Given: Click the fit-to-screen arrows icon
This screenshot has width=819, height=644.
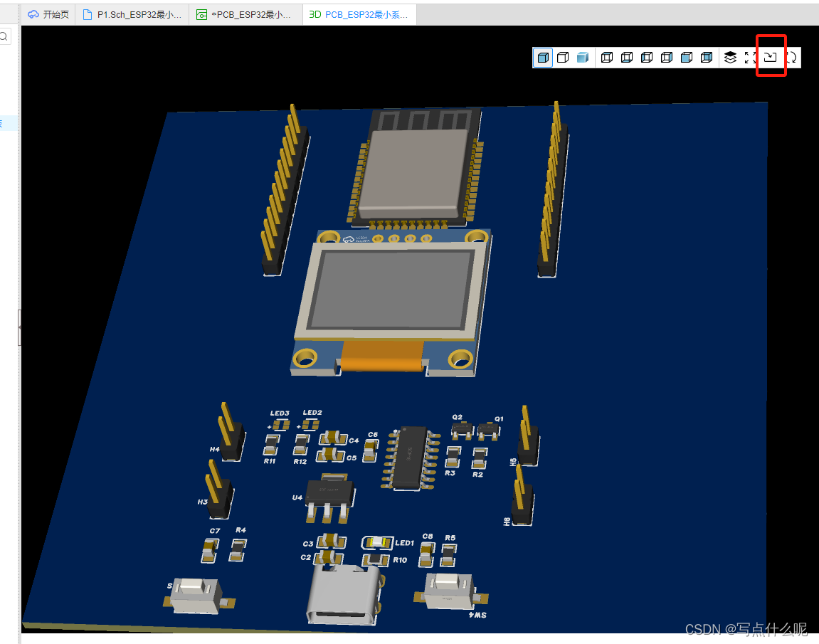Looking at the screenshot, I should pyautogui.click(x=751, y=58).
